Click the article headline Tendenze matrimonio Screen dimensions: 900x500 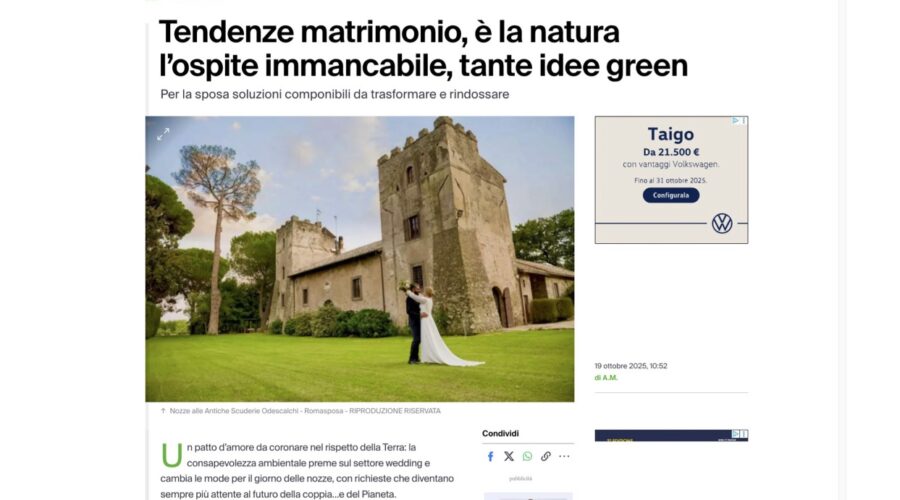point(423,48)
